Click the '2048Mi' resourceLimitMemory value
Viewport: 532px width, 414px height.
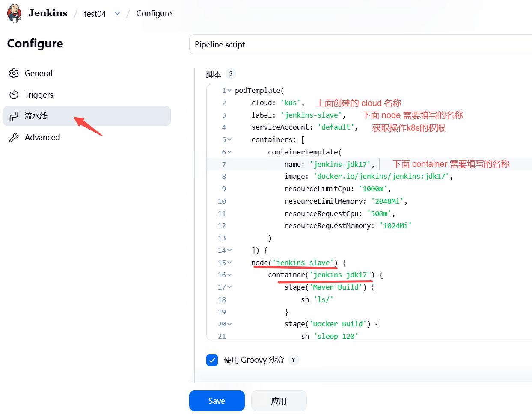click(x=387, y=201)
